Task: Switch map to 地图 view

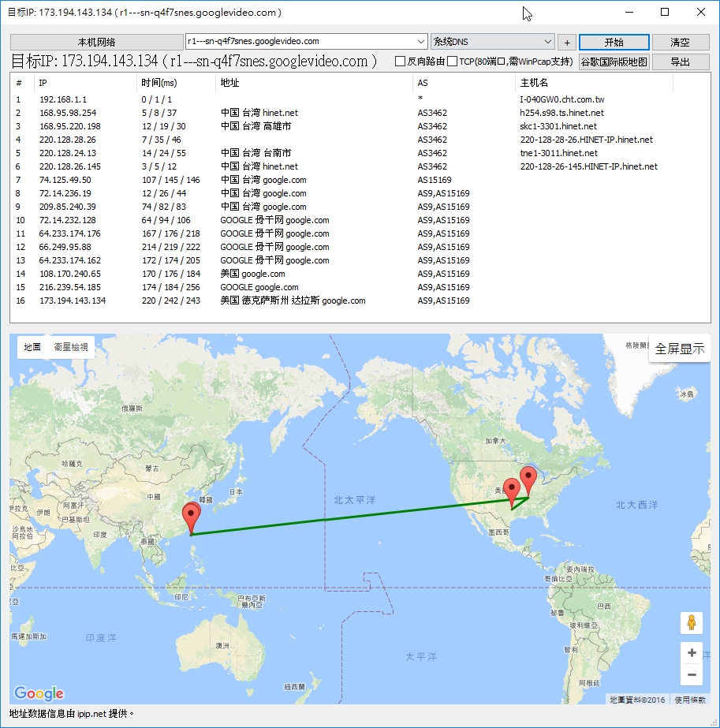Action: coord(32,347)
